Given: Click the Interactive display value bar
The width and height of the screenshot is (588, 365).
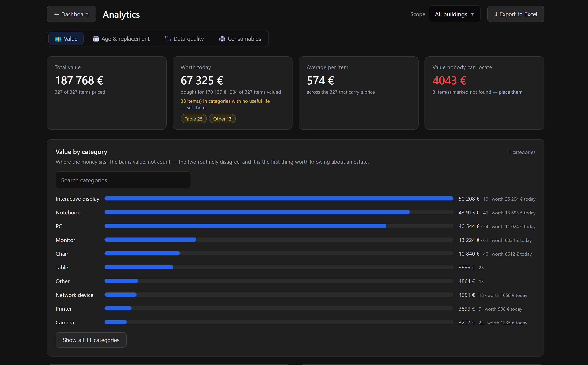Looking at the screenshot, I should tap(279, 199).
